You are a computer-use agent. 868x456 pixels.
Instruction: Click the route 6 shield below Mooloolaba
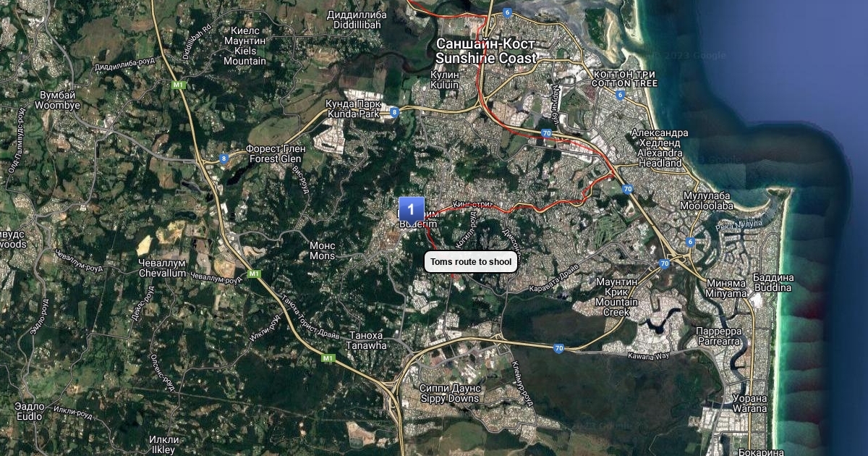click(x=691, y=242)
